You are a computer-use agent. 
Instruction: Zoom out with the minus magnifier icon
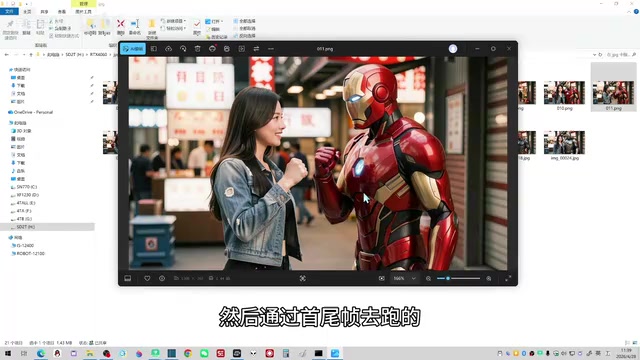pos(428,278)
